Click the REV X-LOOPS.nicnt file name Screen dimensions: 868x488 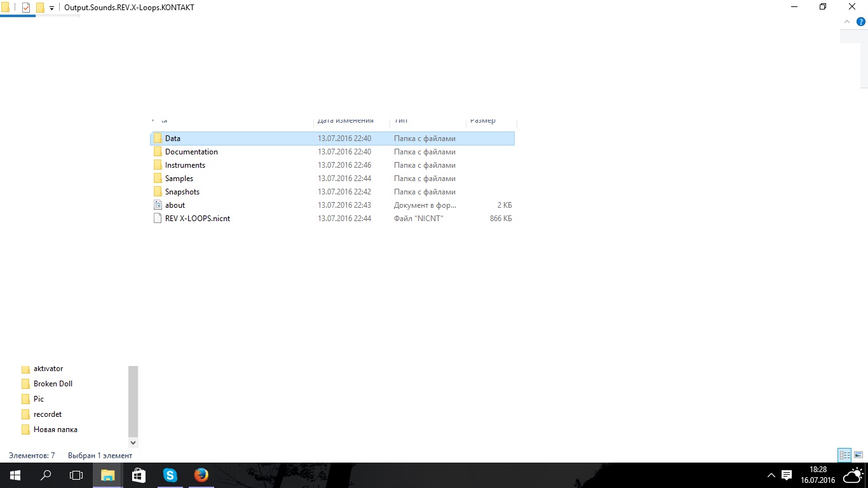[x=198, y=218]
